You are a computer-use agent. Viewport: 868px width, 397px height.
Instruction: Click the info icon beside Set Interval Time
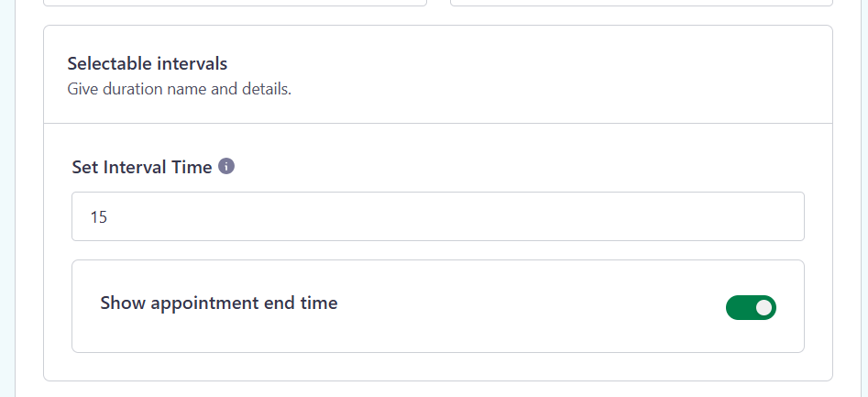pyautogui.click(x=226, y=166)
